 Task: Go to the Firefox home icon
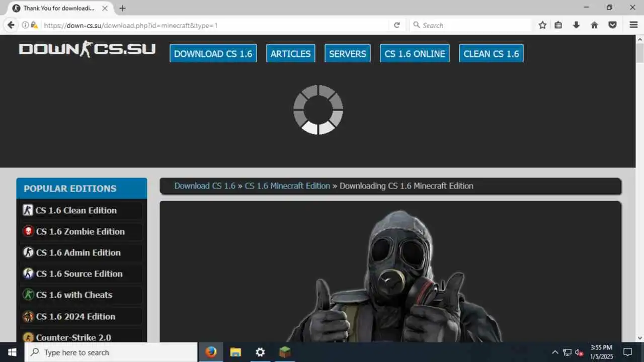[x=595, y=25]
